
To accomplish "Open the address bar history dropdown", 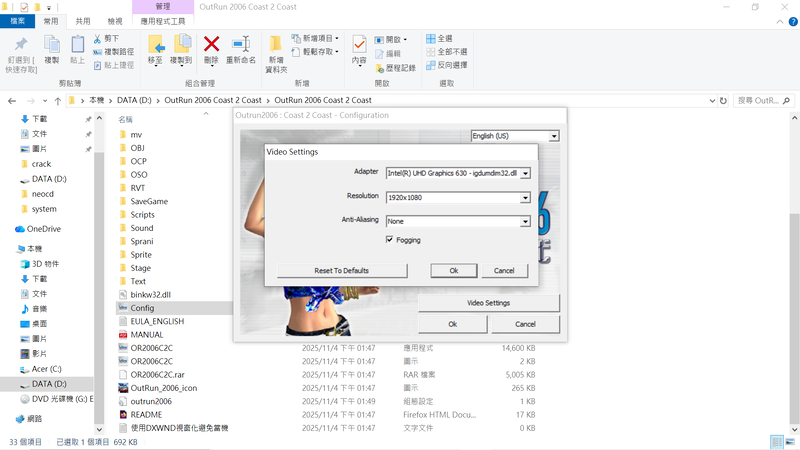I will tap(712, 101).
